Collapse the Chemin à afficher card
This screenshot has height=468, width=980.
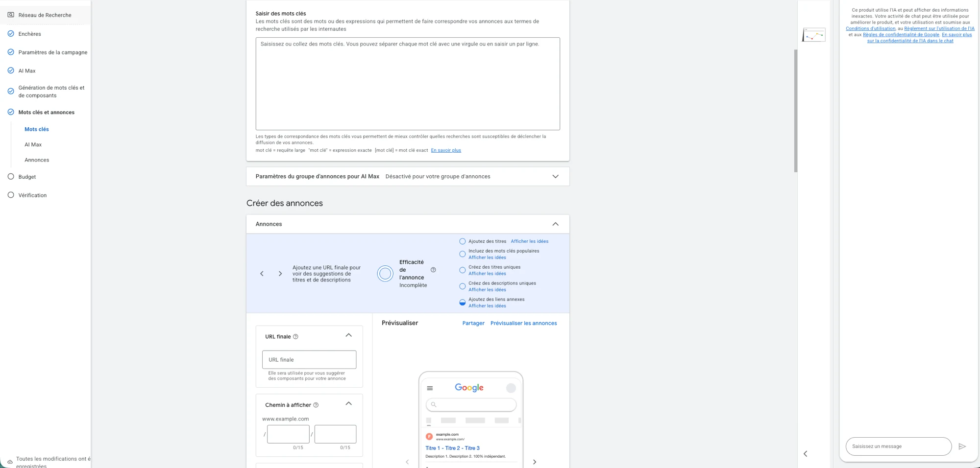[349, 404]
